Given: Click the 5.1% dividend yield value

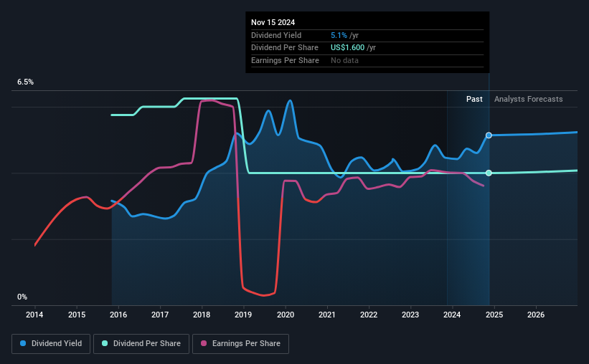Looking at the screenshot, I should (339, 35).
